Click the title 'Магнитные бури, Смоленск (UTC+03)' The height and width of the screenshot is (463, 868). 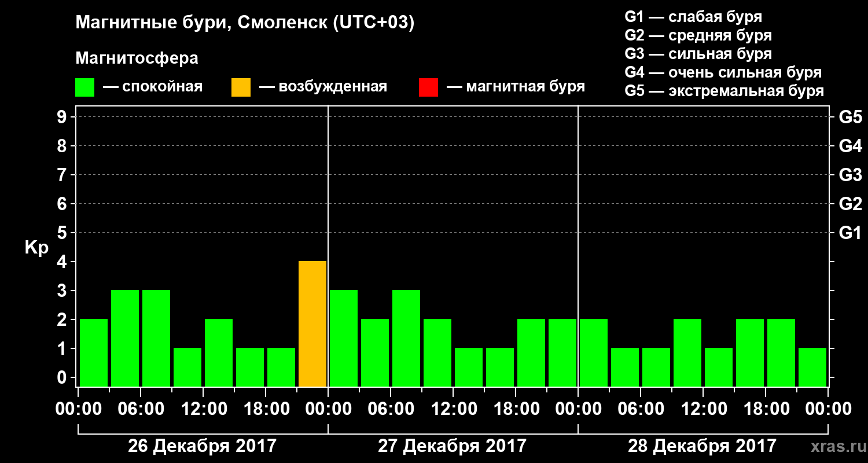point(245,23)
